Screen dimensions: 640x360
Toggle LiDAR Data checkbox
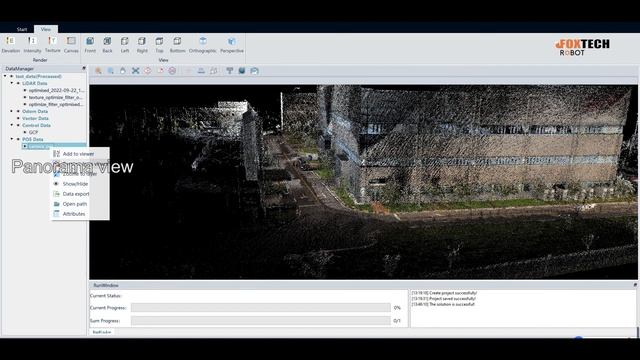[18, 83]
